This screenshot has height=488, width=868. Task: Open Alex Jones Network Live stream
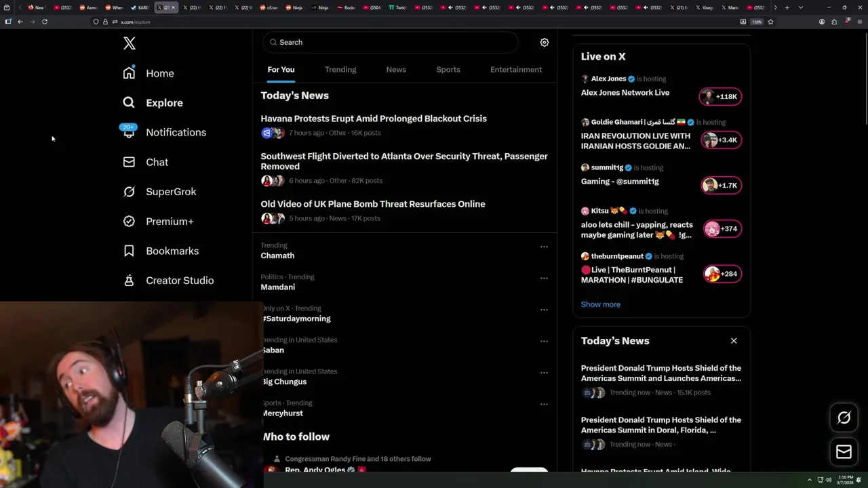[625, 93]
